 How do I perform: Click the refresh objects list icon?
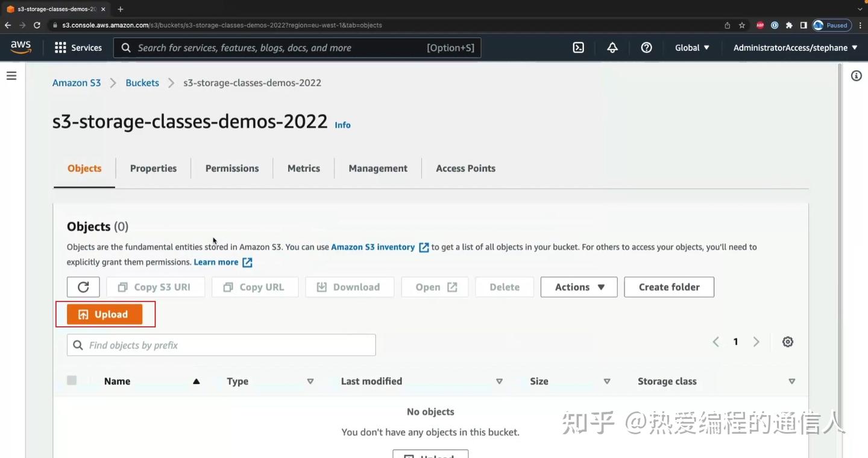[x=83, y=287]
